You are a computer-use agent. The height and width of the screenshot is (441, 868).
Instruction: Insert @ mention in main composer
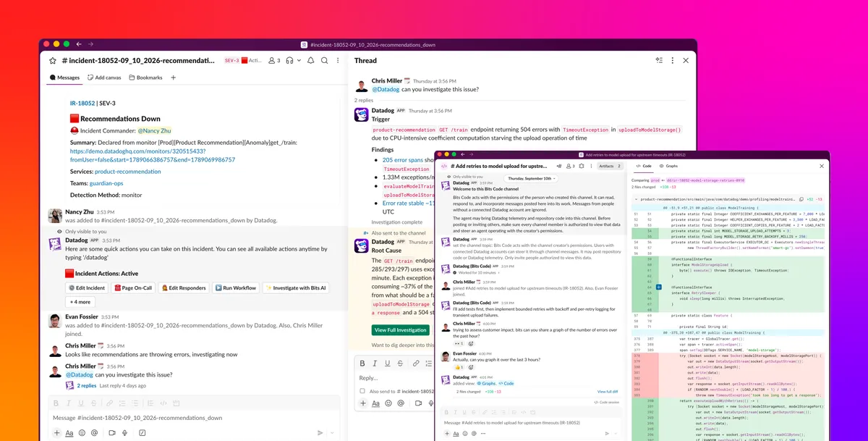pos(94,432)
